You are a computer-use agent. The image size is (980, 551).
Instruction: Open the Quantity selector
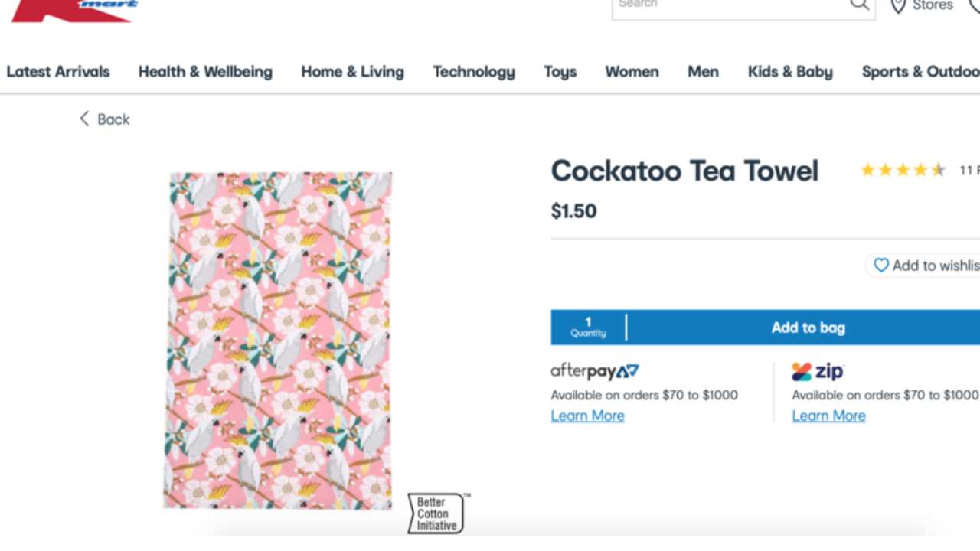point(588,328)
